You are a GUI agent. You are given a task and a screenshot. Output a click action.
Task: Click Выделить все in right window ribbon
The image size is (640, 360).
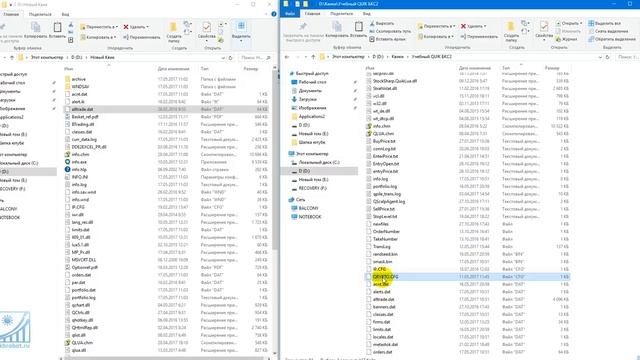pos(604,23)
